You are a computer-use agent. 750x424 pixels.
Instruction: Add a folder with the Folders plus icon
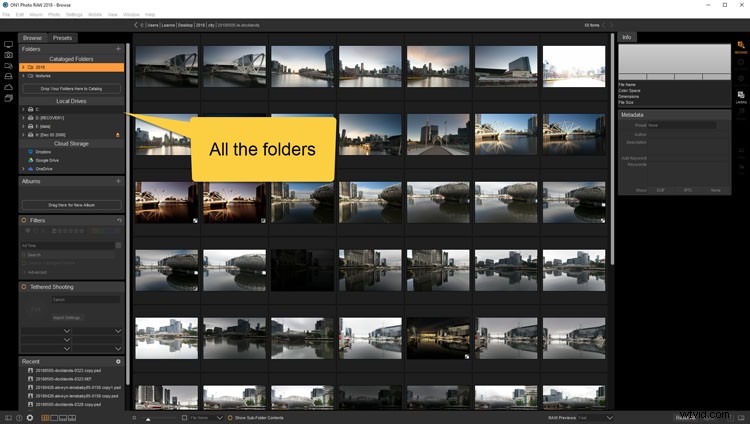[118, 49]
